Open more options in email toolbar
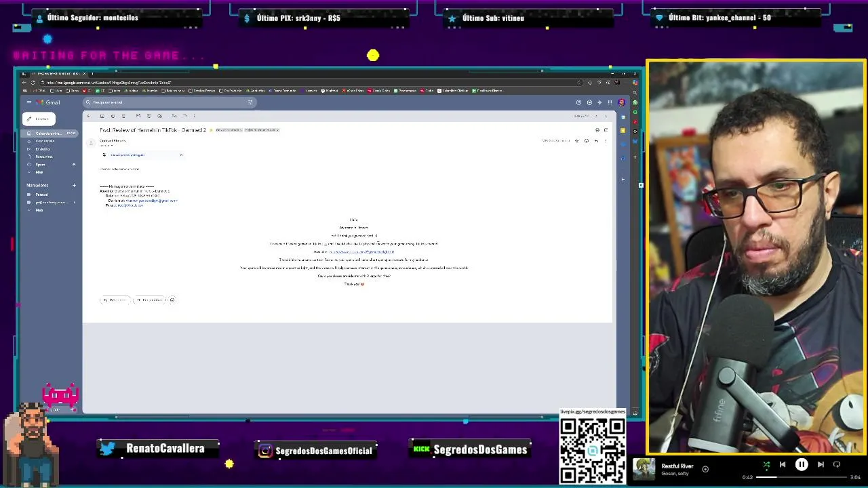Screen dimensions: 868x488 (x=194, y=116)
